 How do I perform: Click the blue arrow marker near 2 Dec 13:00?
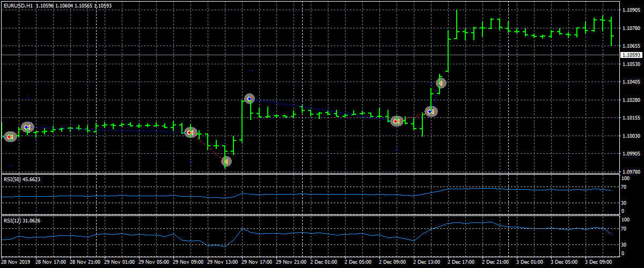click(x=431, y=111)
